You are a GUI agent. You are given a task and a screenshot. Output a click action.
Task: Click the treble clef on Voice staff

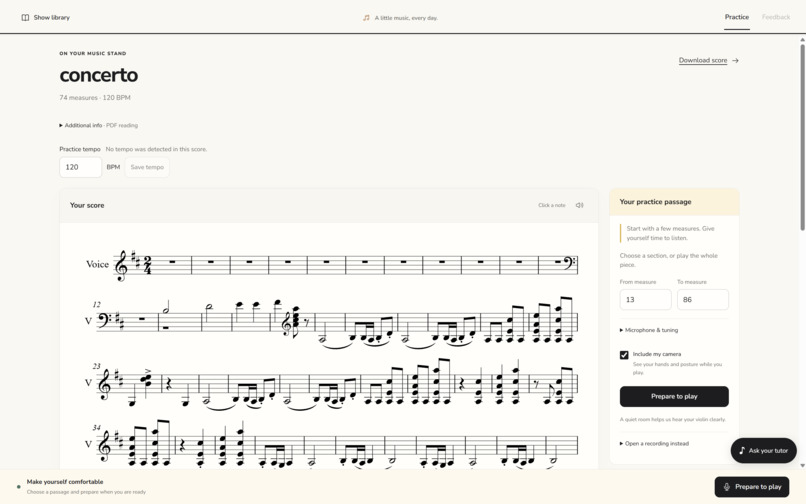[x=121, y=265]
